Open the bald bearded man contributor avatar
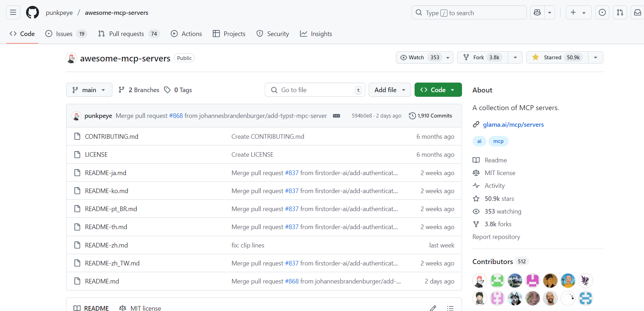The width and height of the screenshot is (644, 311). pyautogui.click(x=550, y=298)
